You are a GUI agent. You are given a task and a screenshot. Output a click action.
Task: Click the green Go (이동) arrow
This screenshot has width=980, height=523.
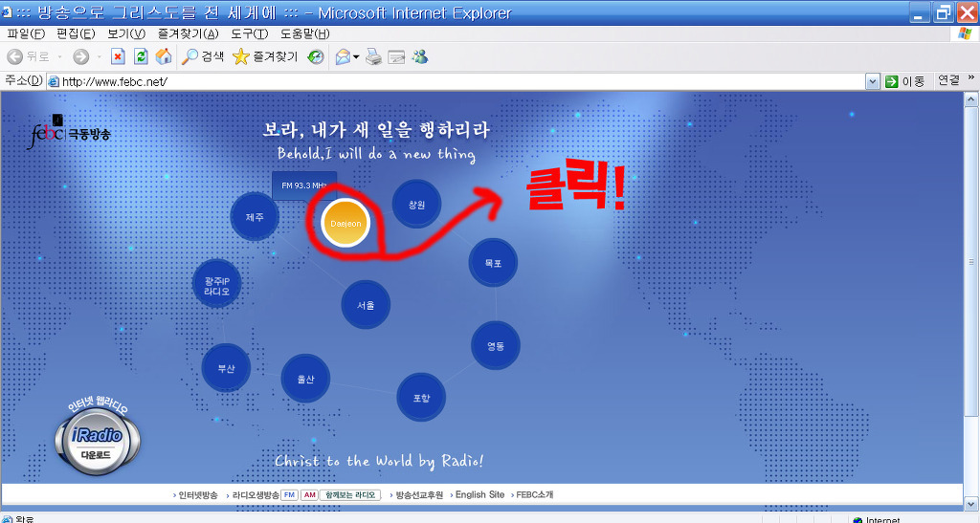892,82
